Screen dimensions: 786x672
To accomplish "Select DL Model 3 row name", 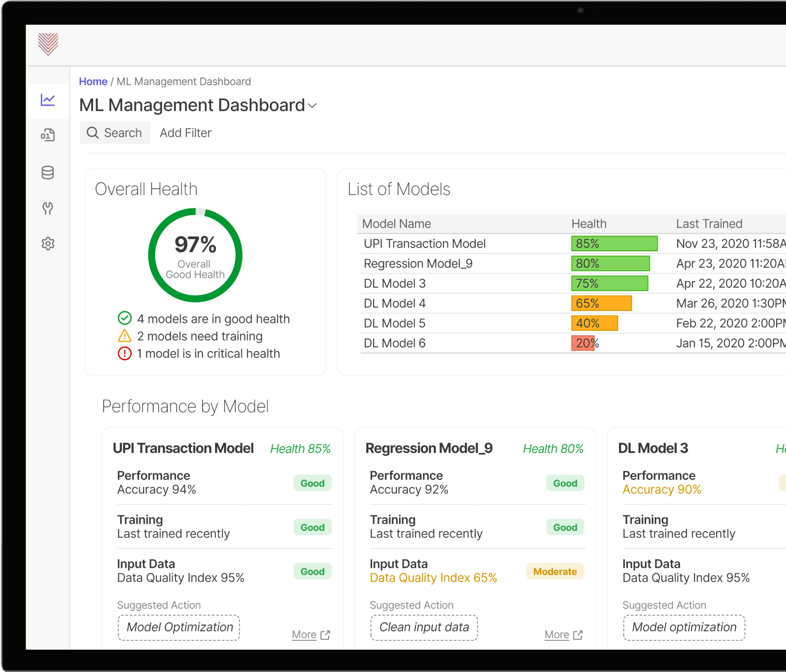I will click(395, 283).
